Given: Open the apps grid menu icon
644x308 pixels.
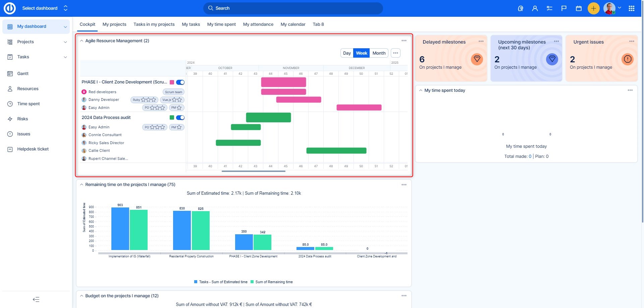Looking at the screenshot, I should (631, 8).
